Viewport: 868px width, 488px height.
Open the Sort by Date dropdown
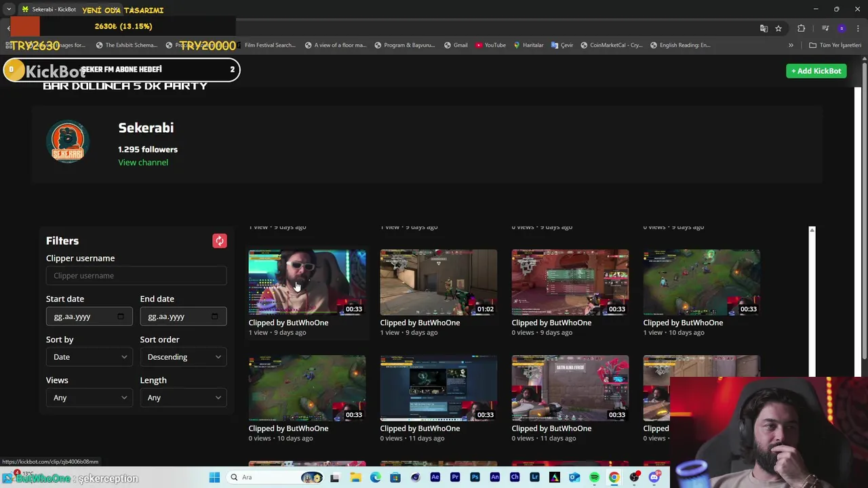(x=90, y=357)
